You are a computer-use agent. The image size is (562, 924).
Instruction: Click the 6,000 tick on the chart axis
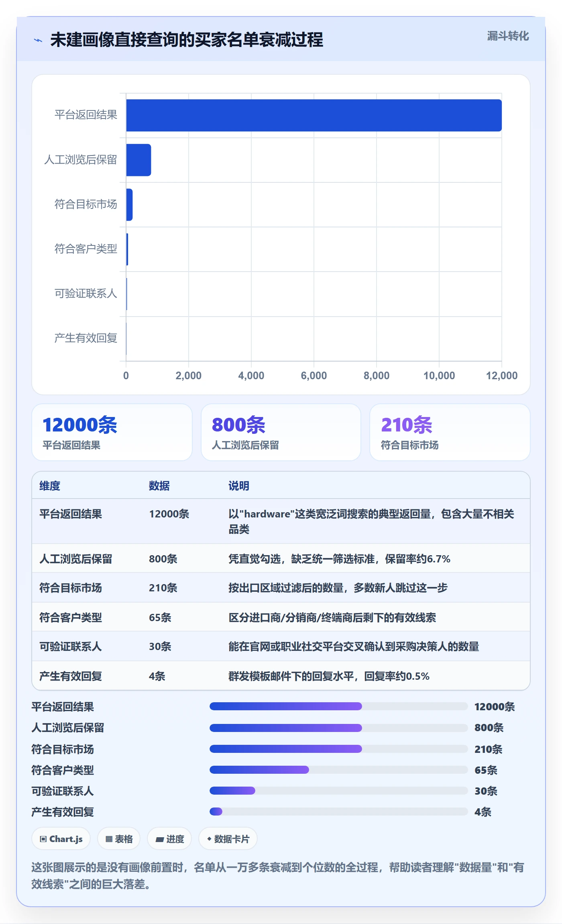click(314, 376)
